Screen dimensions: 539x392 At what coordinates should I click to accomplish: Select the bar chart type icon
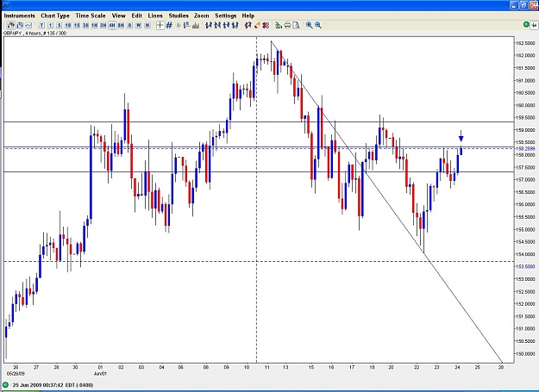[20, 25]
